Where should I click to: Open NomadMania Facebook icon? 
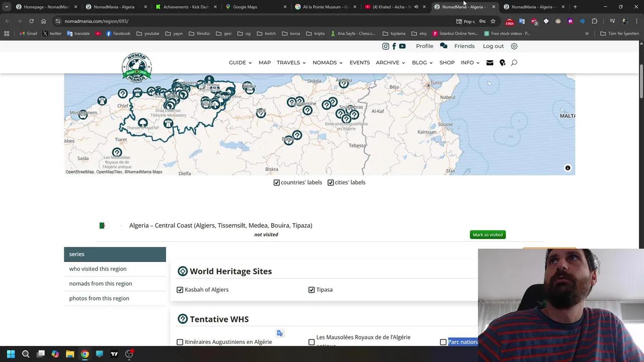point(394,46)
